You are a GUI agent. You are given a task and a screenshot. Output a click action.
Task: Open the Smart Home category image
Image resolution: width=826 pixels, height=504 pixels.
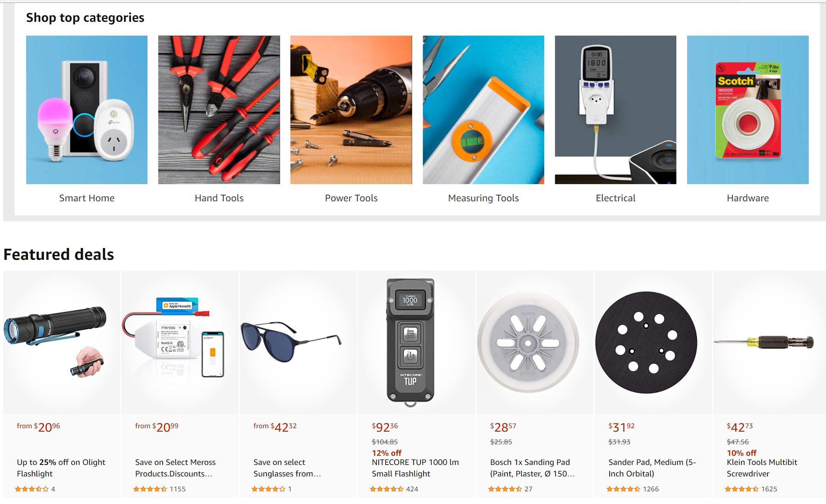(87, 110)
